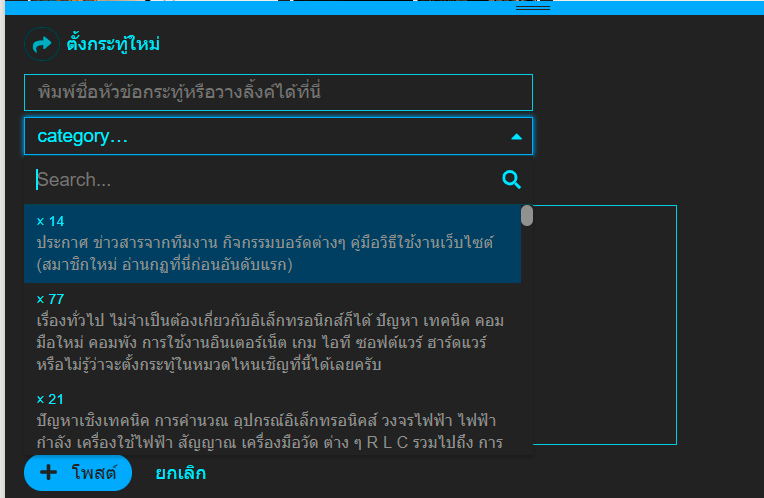Click into the post body text area
The image size is (764, 498).
tap(604, 325)
